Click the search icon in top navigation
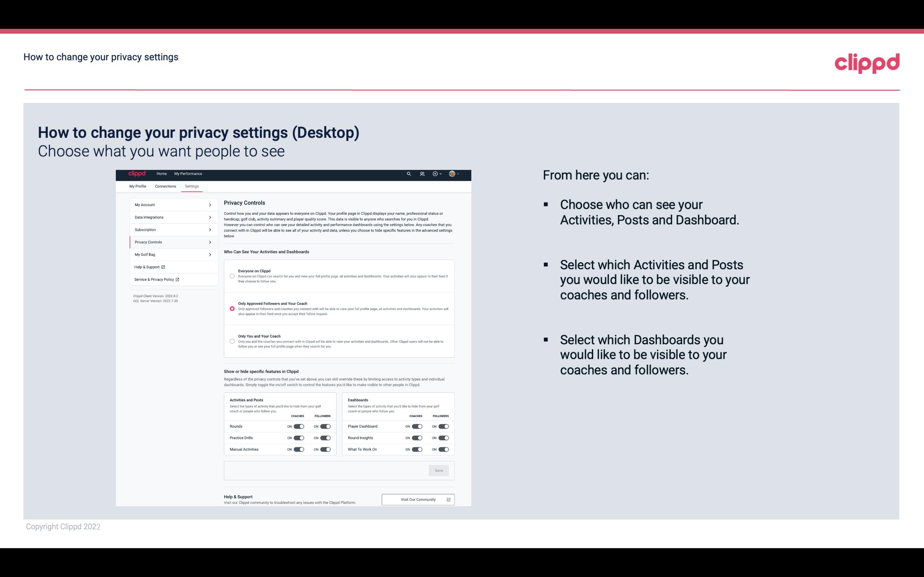The width and height of the screenshot is (924, 577). [x=409, y=174]
